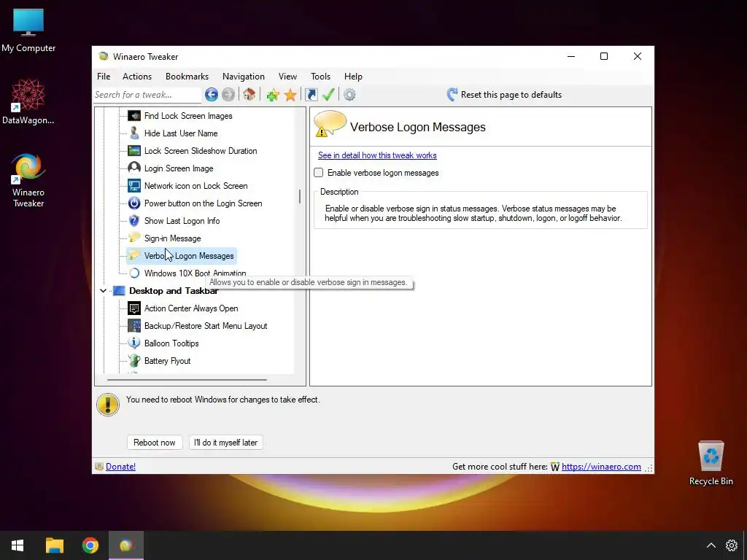Select Sign-in Message text
This screenshot has width=747, height=560.
[172, 238]
